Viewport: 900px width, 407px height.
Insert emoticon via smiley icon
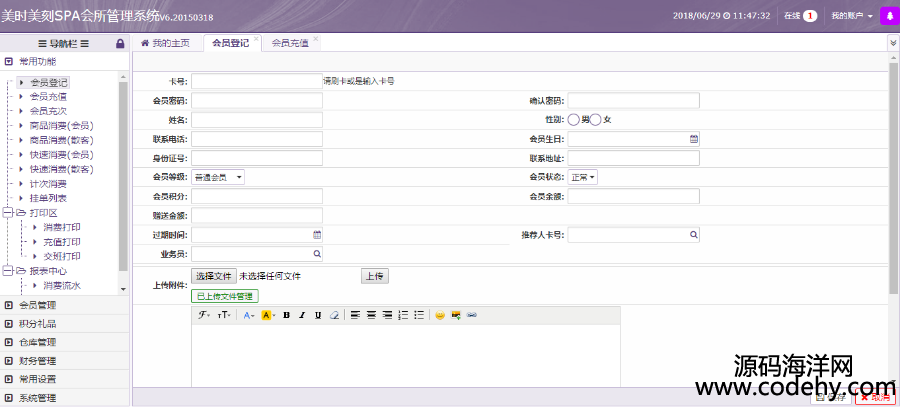pos(439,315)
